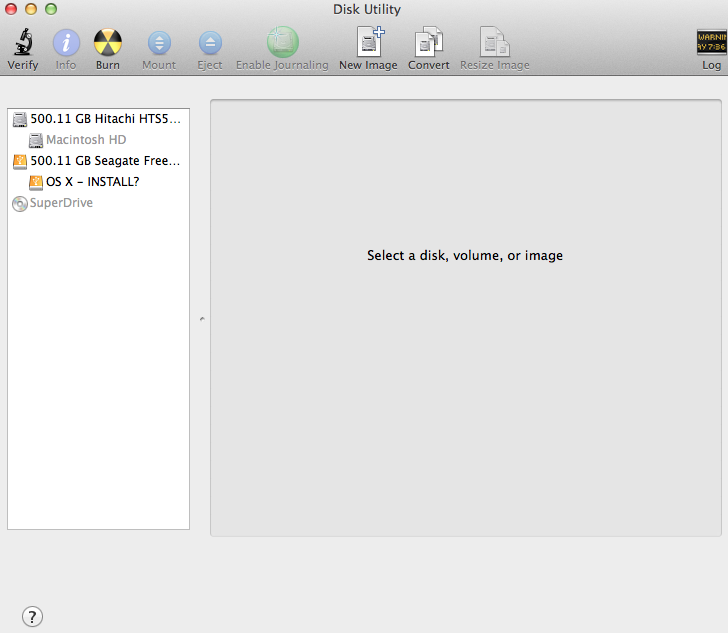Click the Resize Image icon
The width and height of the screenshot is (728, 633).
tap(494, 42)
